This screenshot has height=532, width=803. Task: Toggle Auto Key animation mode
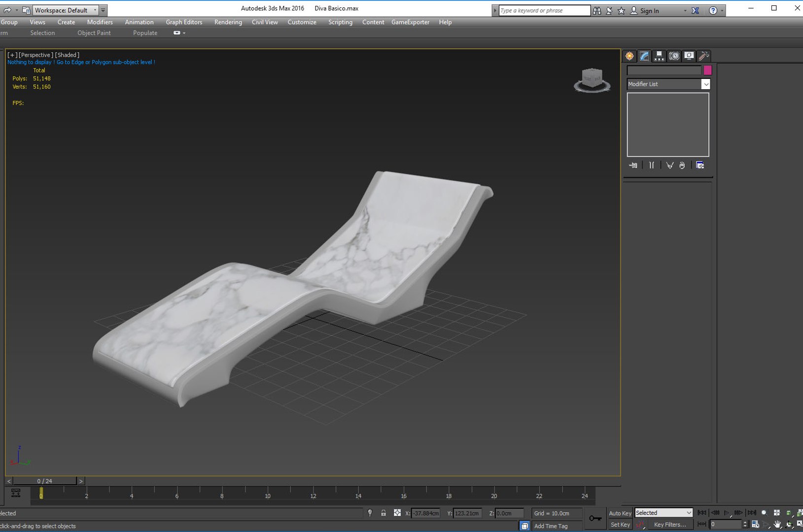coord(620,513)
